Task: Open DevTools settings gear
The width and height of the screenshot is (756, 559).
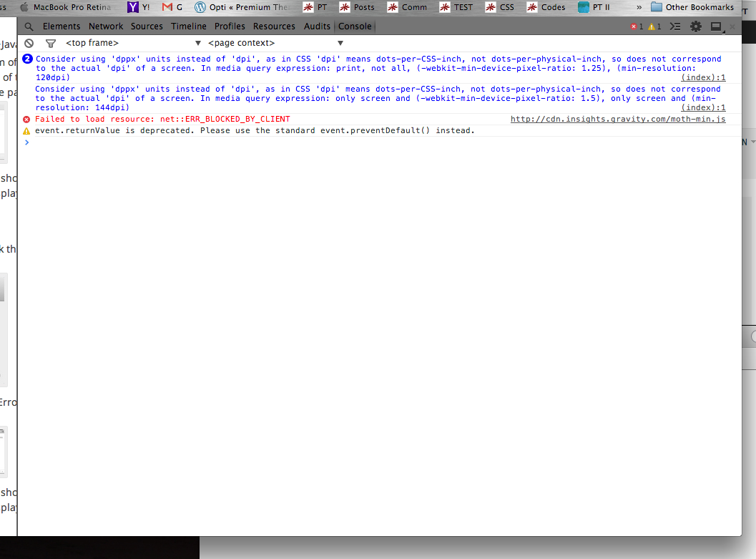Action: tap(695, 26)
